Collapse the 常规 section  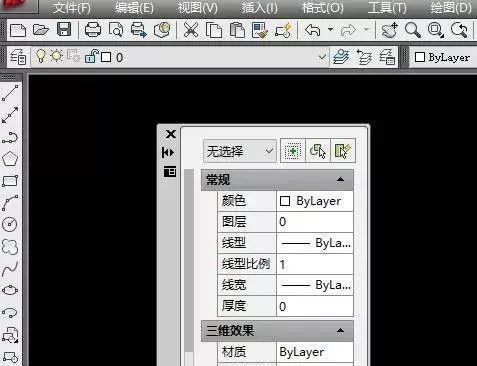pyautogui.click(x=340, y=179)
